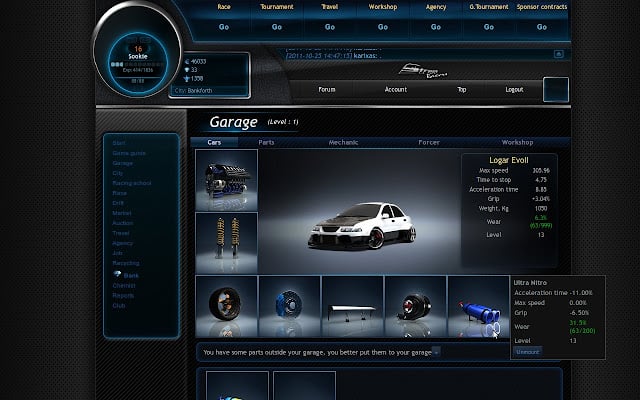This screenshot has width=640, height=400.
Task: Open Reports from the sidebar
Action: [123, 296]
